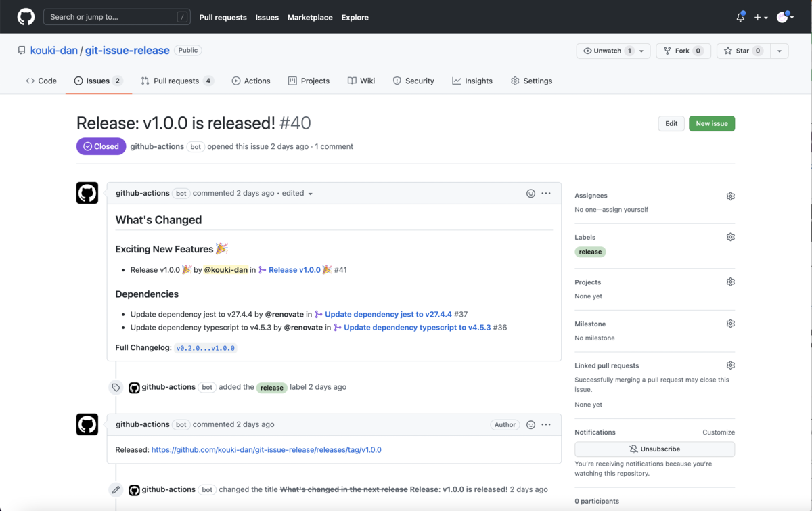The image size is (812, 511).
Task: Open the git-issue-release repository link
Action: click(127, 51)
